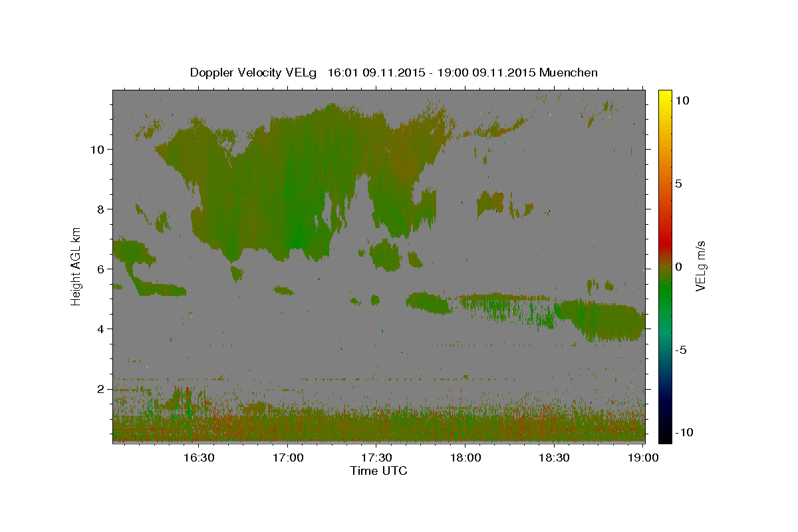Select the '16:30' time axis label
Image resolution: width=798 pixels, height=532 pixels.
tap(199, 458)
